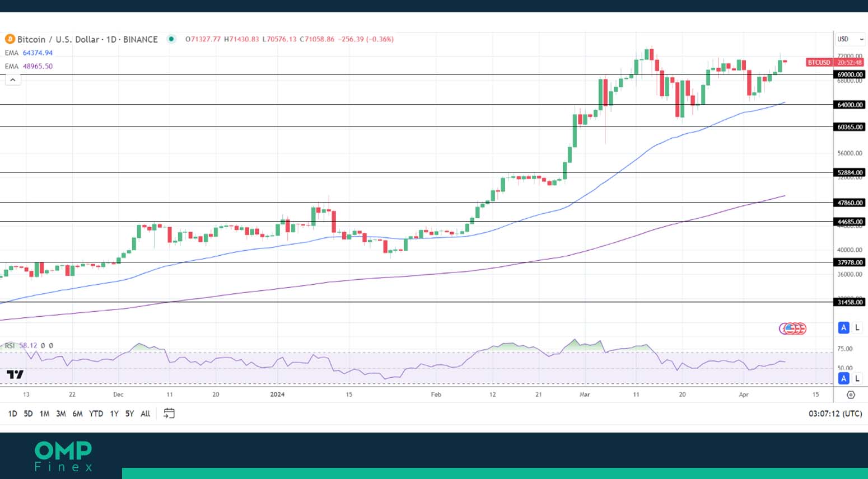Toggle log scale L on price chart

click(857, 328)
